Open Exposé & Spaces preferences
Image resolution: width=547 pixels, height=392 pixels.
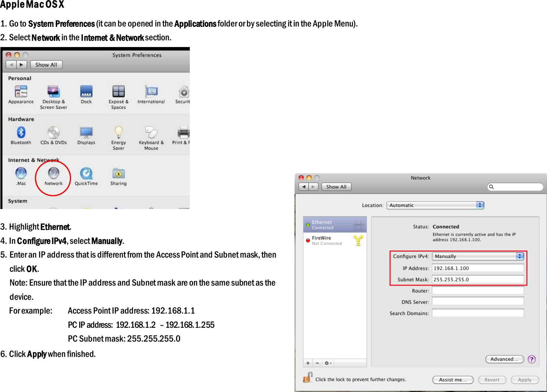118,91
